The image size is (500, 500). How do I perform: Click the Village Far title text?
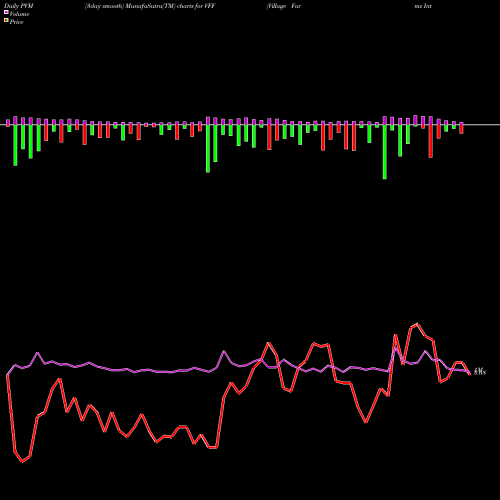click(x=284, y=6)
